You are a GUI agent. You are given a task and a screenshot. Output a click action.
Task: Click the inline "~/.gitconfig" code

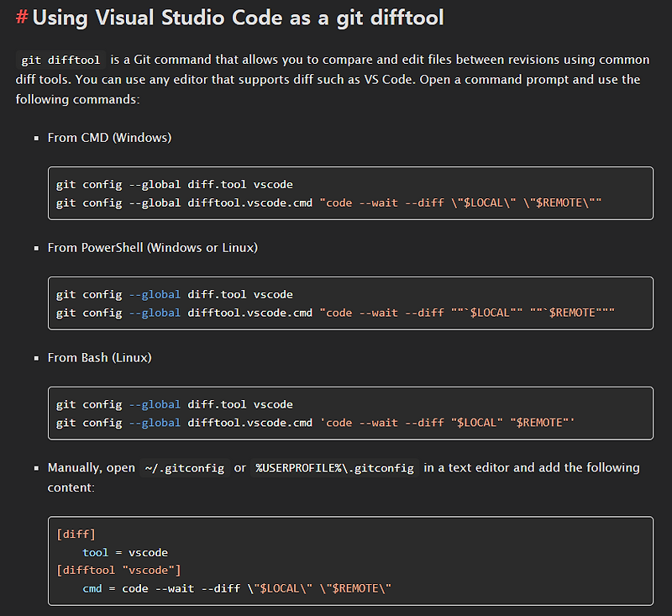185,468
